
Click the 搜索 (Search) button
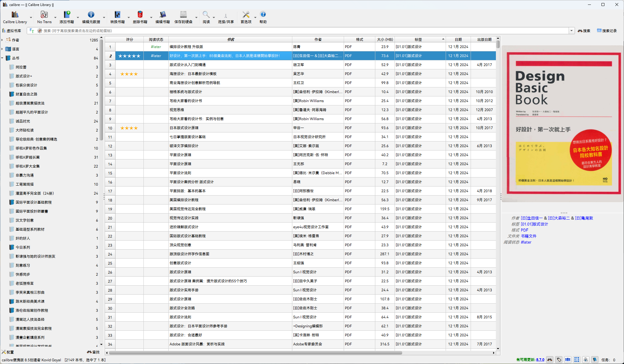coord(584,31)
